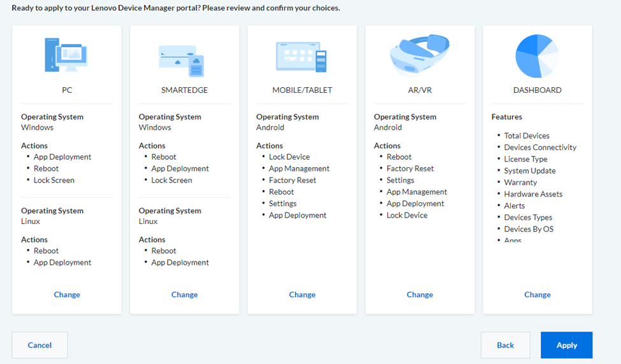Image resolution: width=621 pixels, height=364 pixels.
Task: Click License Type dashboard feature
Action: (x=525, y=159)
